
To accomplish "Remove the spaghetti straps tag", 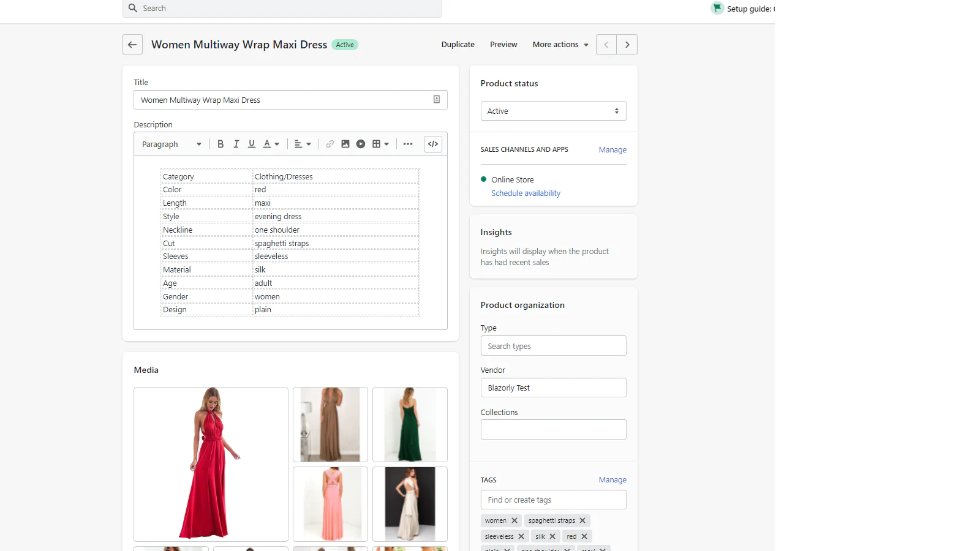I will click(x=582, y=520).
